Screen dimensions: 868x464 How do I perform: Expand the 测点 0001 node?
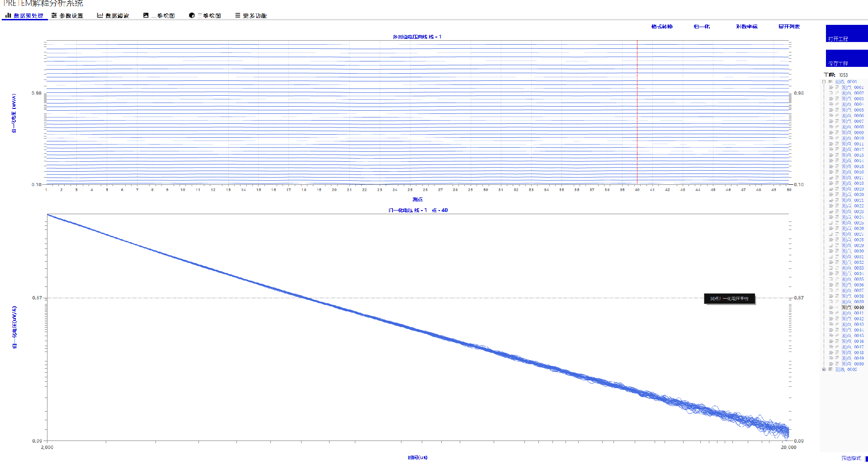[830, 88]
